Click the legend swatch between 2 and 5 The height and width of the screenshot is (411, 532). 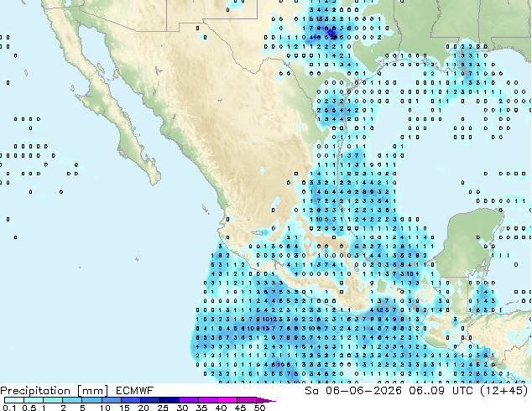point(72,400)
